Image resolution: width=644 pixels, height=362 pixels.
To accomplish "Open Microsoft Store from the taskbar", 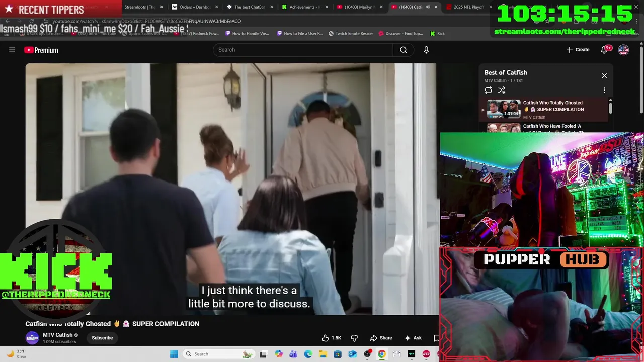I will point(338,354).
